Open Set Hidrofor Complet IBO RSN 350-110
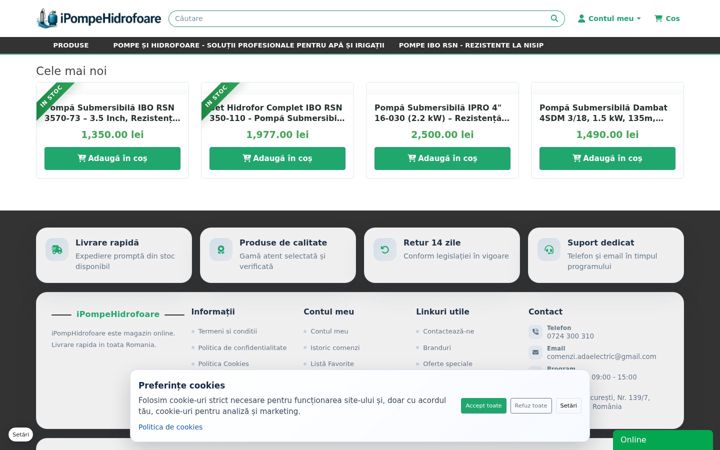This screenshot has width=720, height=450. [x=277, y=113]
